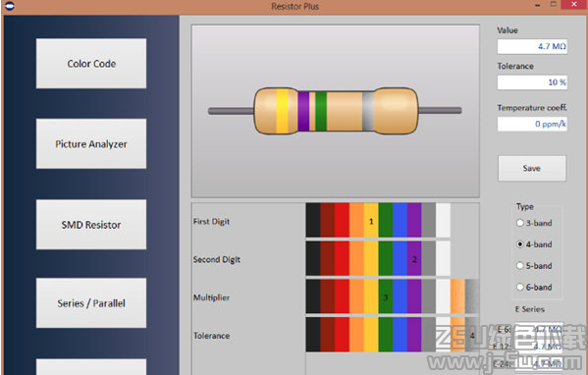Set Tolerance to green swatch

click(386, 335)
